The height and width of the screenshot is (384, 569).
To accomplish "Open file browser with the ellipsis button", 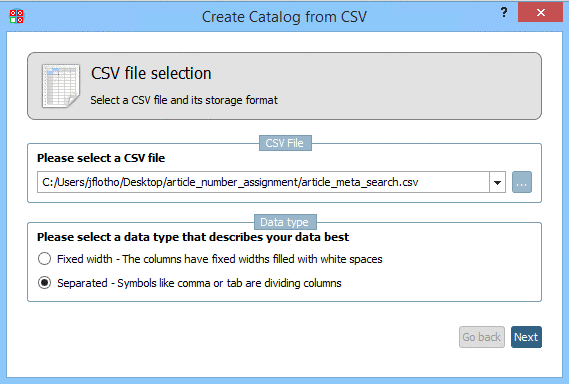I will point(522,182).
